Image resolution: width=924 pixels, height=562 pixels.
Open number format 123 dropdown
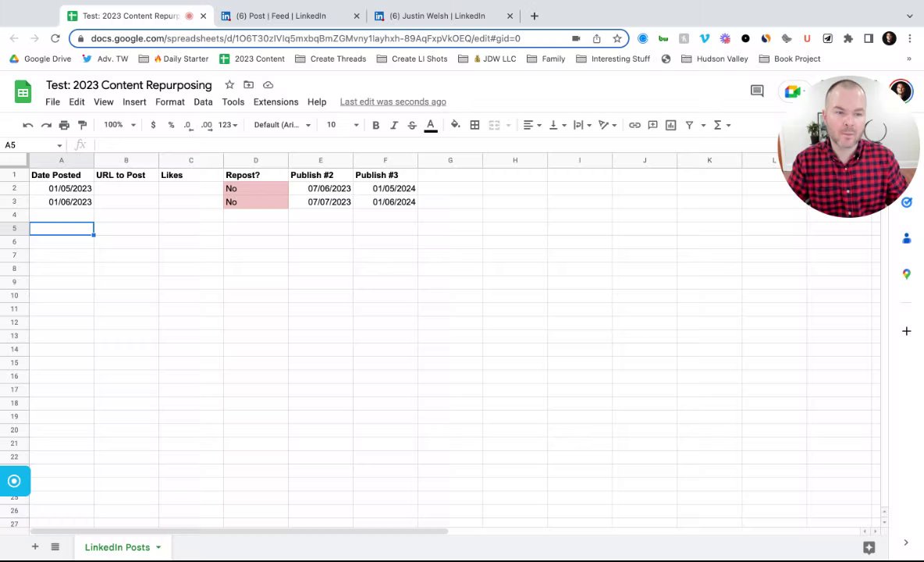[228, 125]
